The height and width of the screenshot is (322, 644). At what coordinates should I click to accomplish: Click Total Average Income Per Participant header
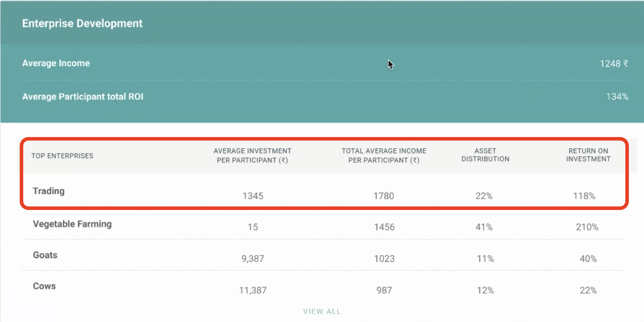point(384,155)
